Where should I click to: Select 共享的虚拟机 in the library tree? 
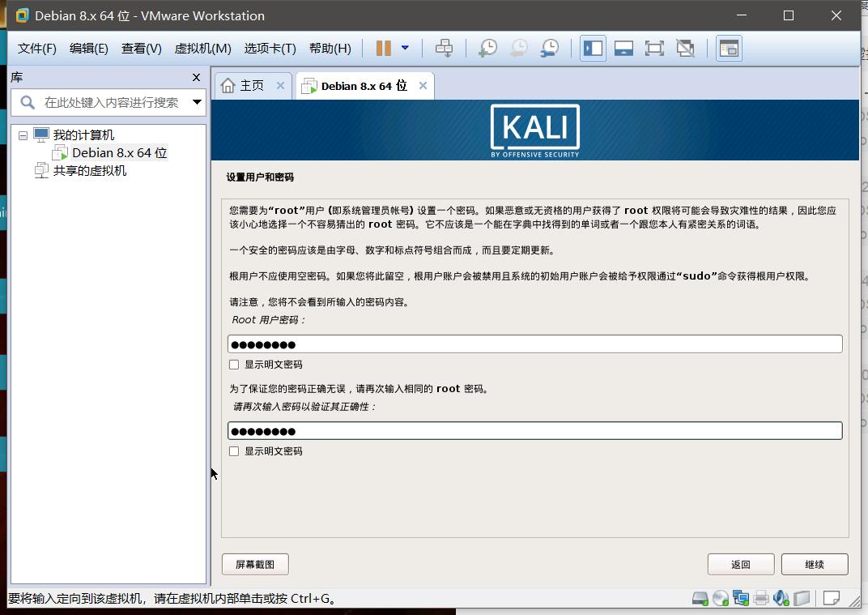pyautogui.click(x=90, y=171)
